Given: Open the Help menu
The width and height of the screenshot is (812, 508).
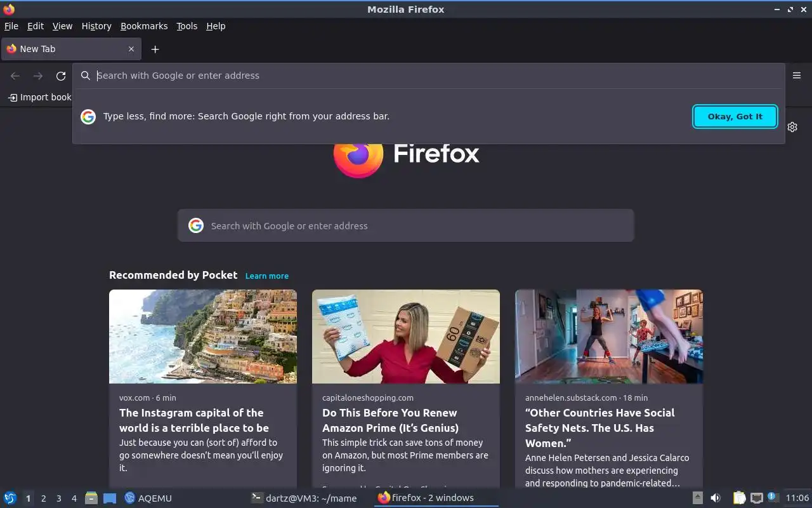Looking at the screenshot, I should coord(216,26).
